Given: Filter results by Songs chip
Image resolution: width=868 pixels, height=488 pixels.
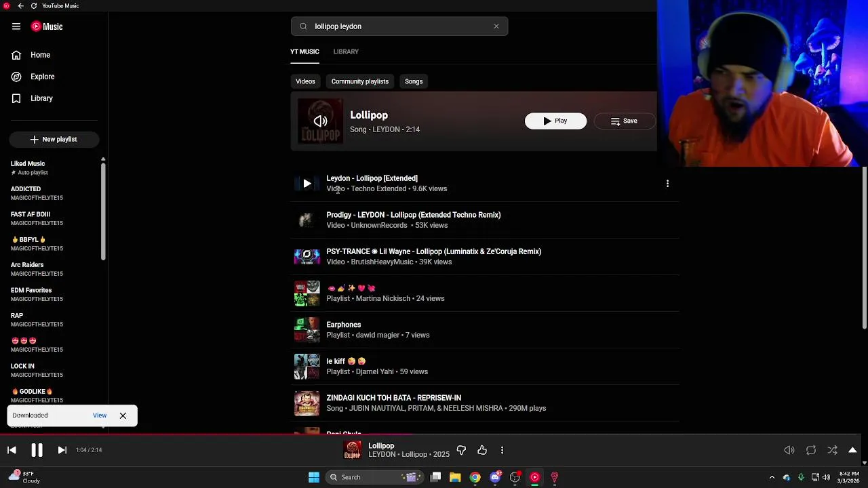Looking at the screenshot, I should click(414, 81).
